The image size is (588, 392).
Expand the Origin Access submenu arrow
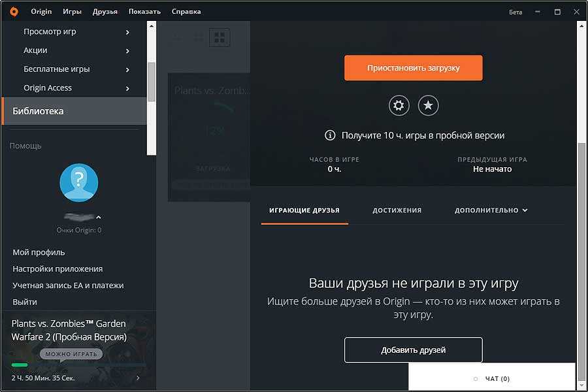point(127,89)
